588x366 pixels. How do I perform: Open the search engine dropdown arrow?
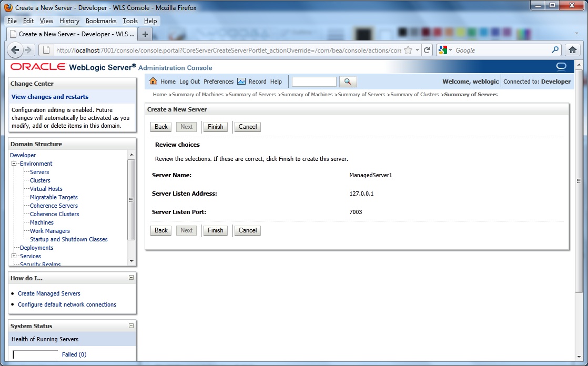pos(450,50)
